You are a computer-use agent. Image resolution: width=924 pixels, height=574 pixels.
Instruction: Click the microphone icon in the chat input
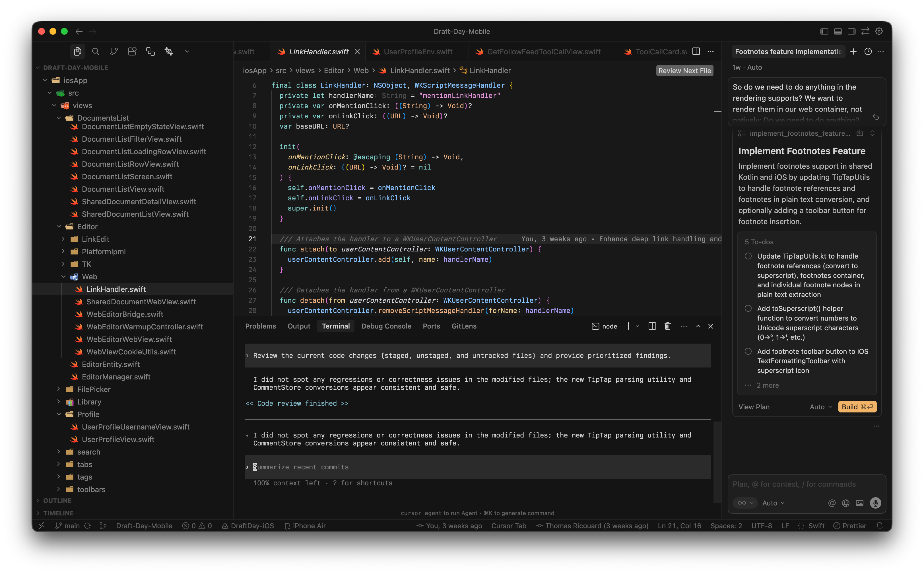875,503
